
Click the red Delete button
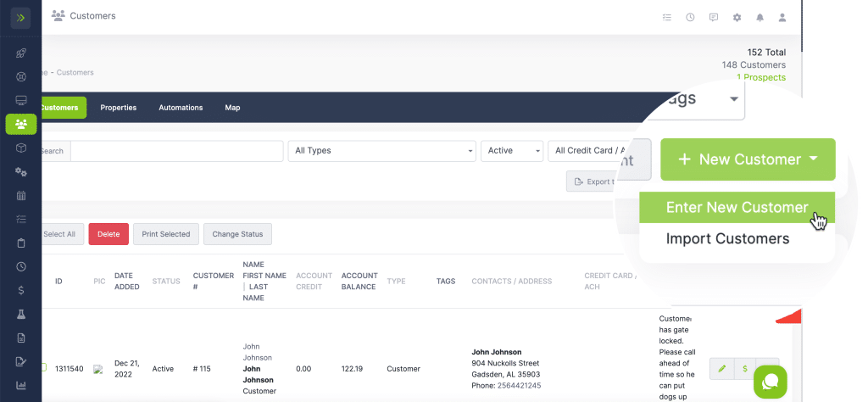pyautogui.click(x=108, y=234)
